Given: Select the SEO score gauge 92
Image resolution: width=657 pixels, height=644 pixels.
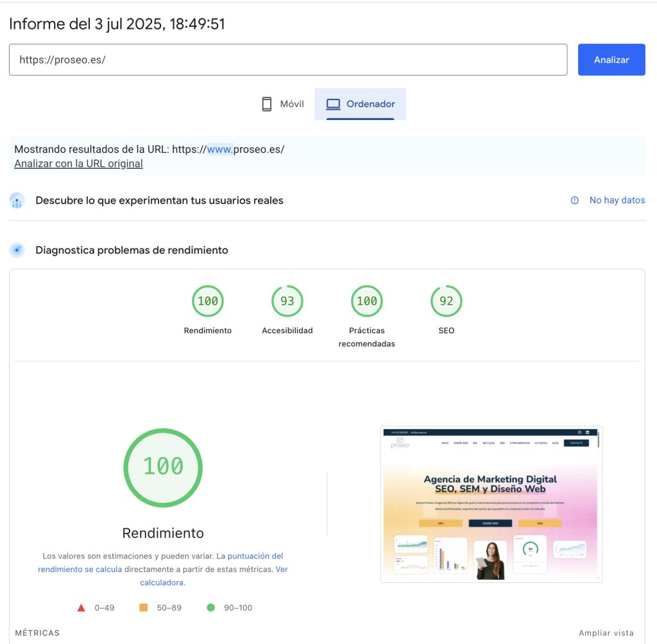Looking at the screenshot, I should (x=447, y=301).
